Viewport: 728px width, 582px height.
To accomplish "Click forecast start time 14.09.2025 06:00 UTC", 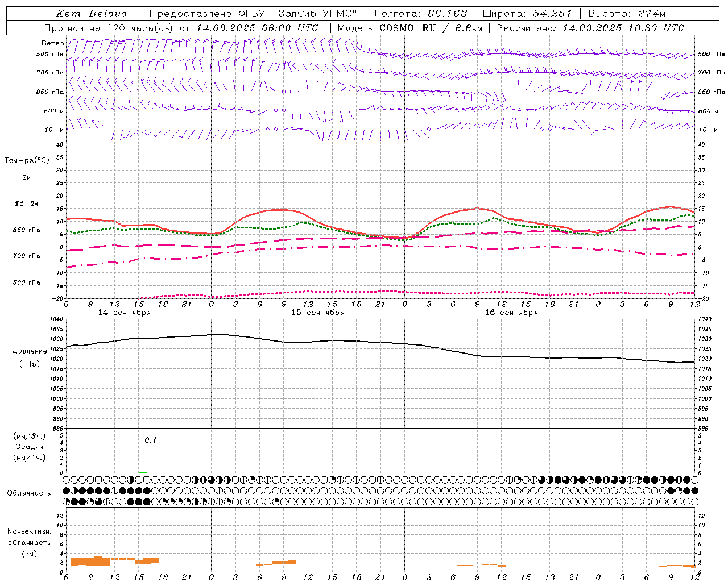I will click(x=257, y=28).
